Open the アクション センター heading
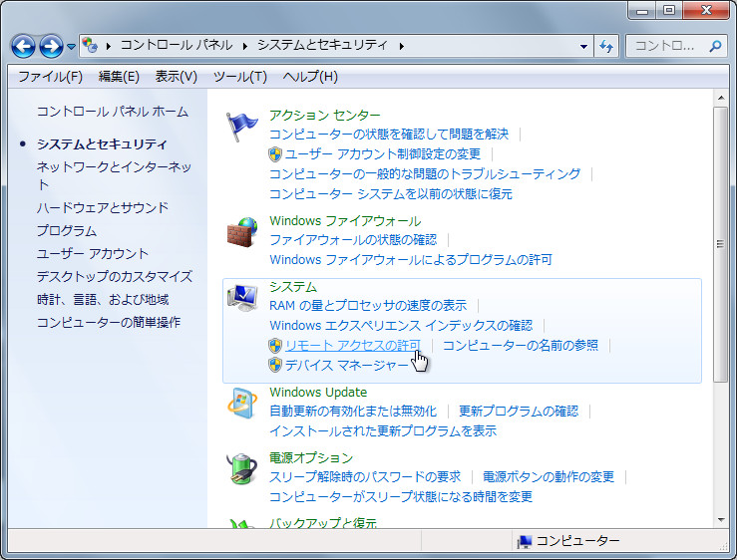 pos(325,116)
